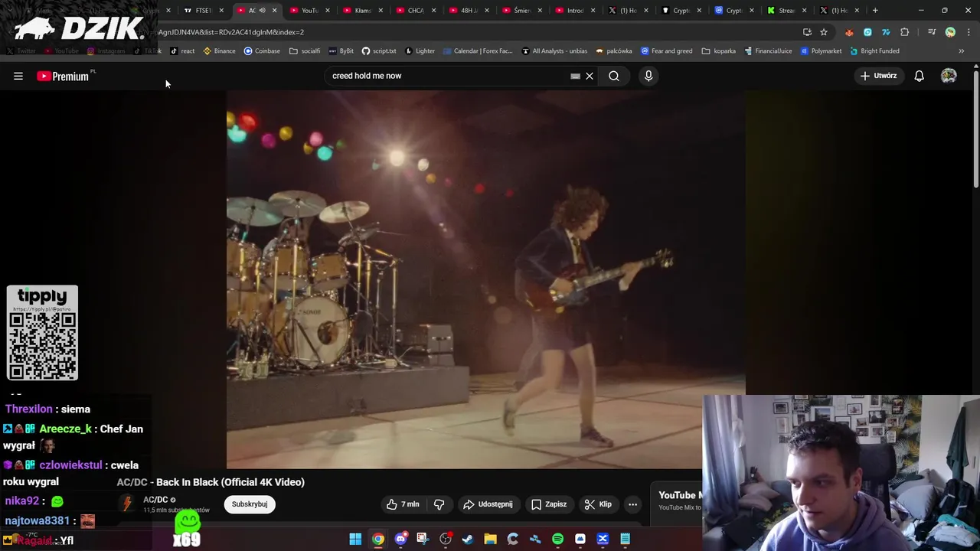The height and width of the screenshot is (551, 980).
Task: Create a clip with the Klip button
Action: (x=598, y=504)
